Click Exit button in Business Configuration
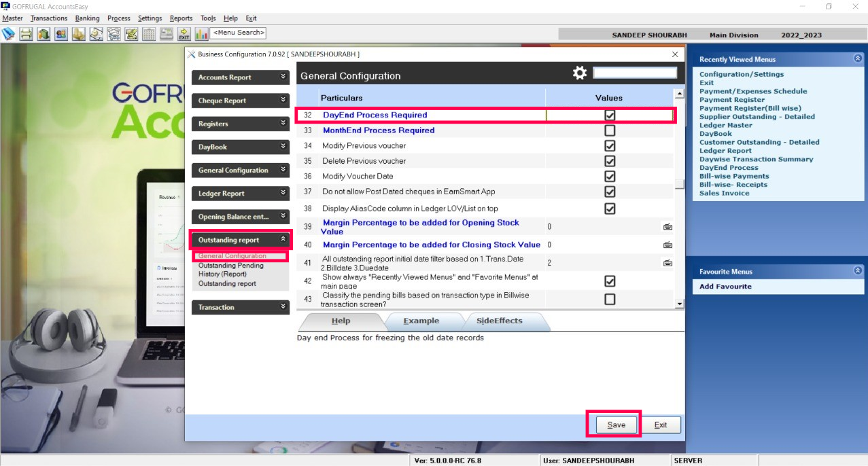 tap(661, 425)
